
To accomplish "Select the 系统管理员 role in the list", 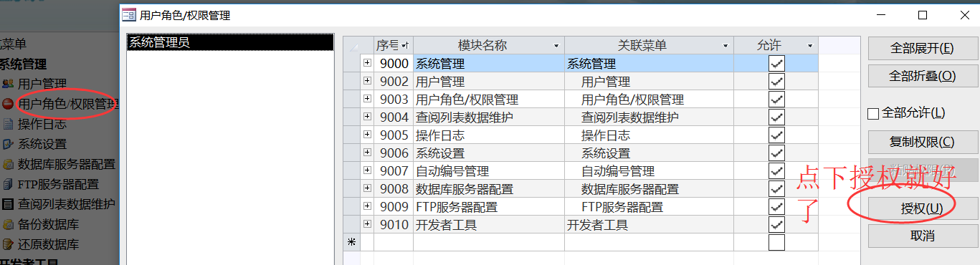I will (x=230, y=43).
